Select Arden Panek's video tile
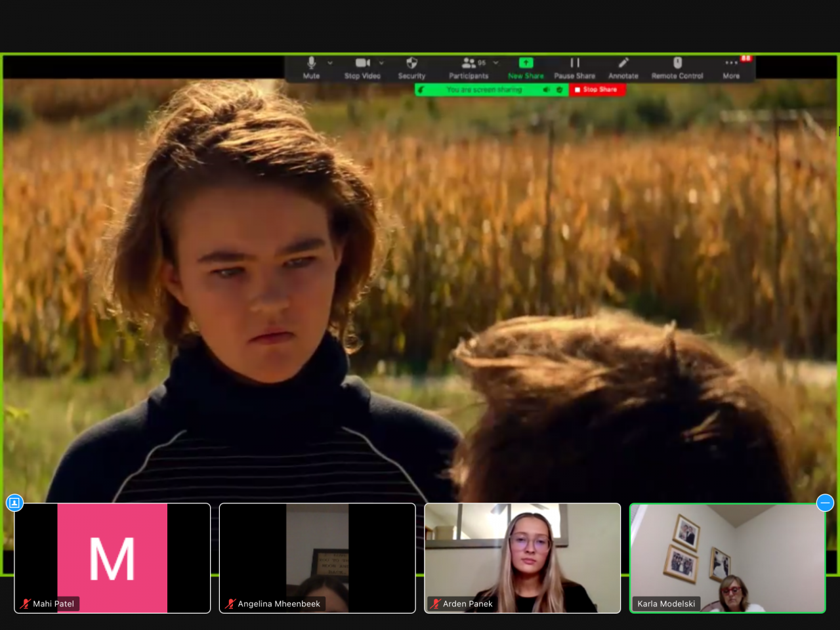This screenshot has width=840, height=630. 522,558
